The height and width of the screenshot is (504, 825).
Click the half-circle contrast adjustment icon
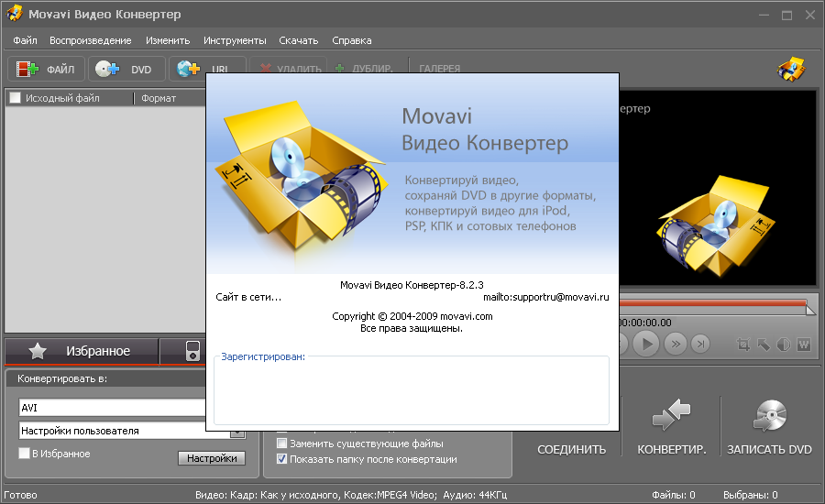pyautogui.click(x=784, y=345)
